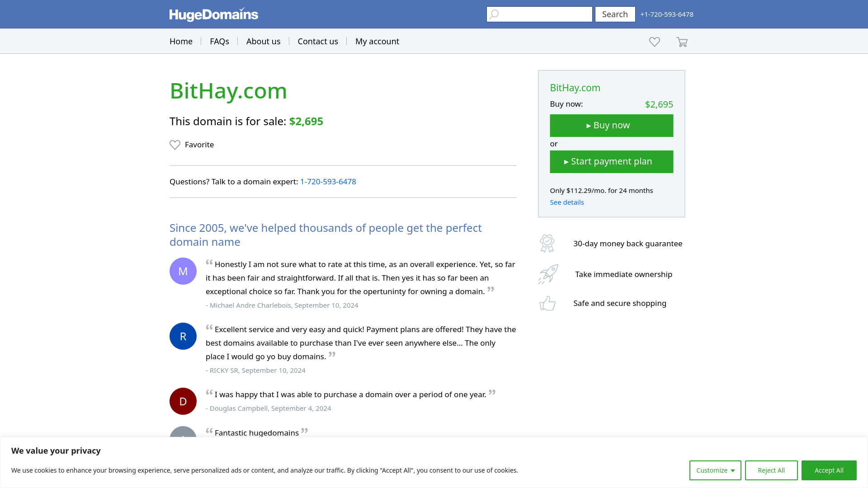This screenshot has height=488, width=868.
Task: Click the thumbs-up safe shopping icon
Action: 547,303
